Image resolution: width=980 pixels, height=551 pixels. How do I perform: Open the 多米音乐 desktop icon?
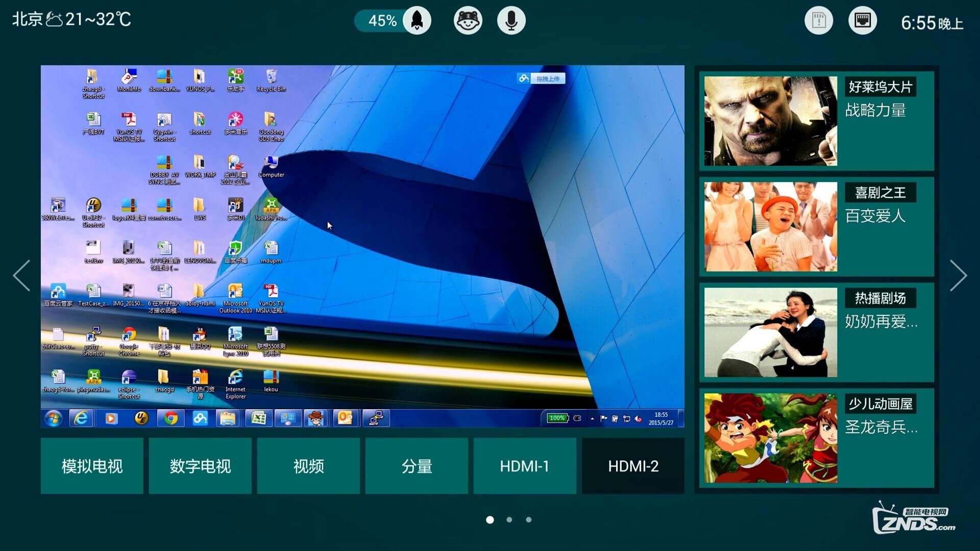(x=235, y=123)
